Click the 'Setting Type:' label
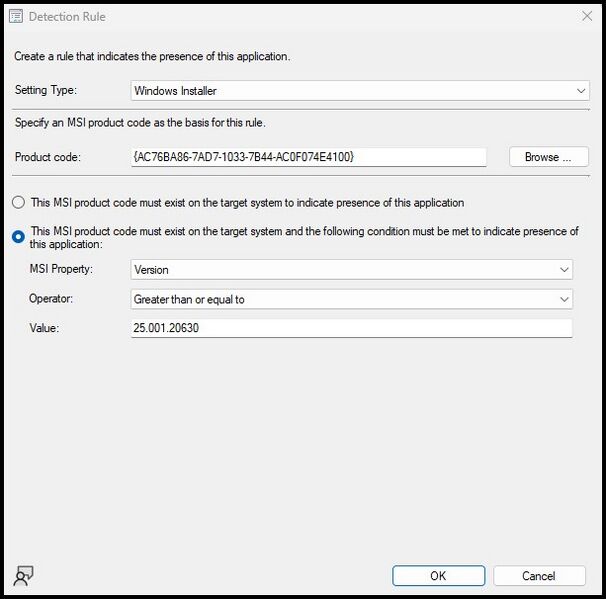Screen dimensions: 606x599 pyautogui.click(x=46, y=90)
